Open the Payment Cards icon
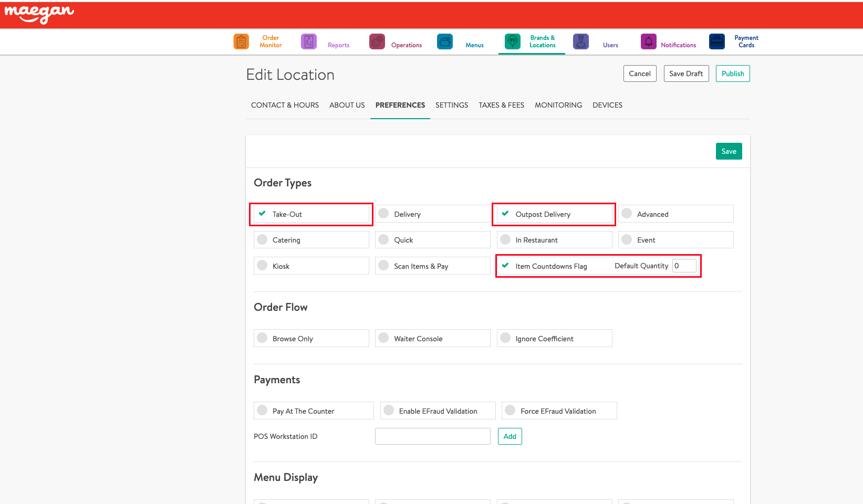 (x=716, y=41)
